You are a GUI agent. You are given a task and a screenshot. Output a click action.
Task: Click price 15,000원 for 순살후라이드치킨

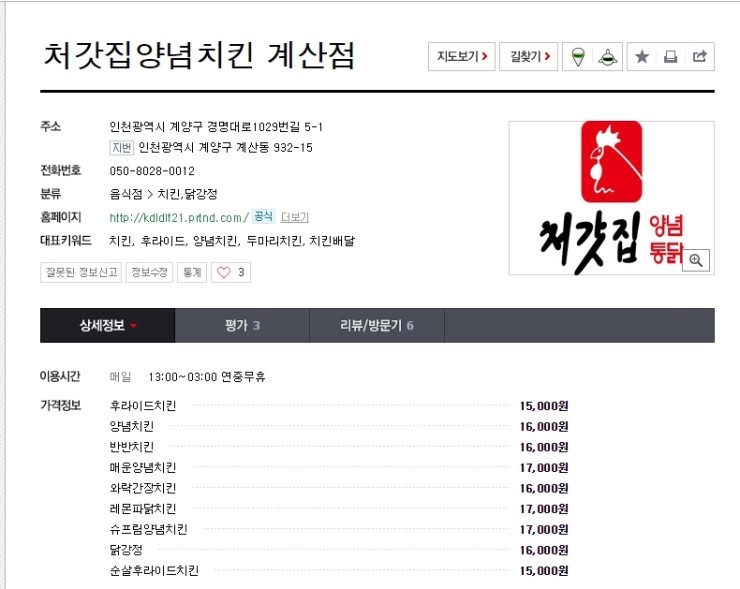point(544,571)
